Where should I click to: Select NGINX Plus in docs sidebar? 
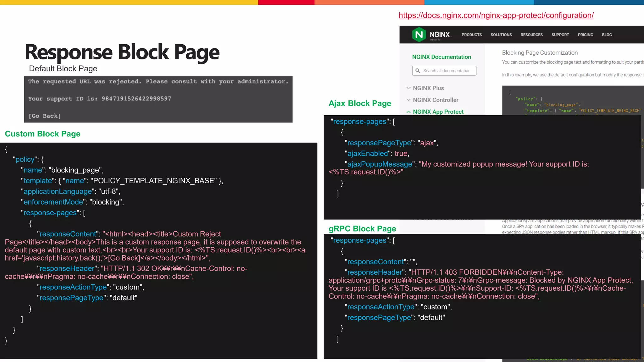[428, 88]
